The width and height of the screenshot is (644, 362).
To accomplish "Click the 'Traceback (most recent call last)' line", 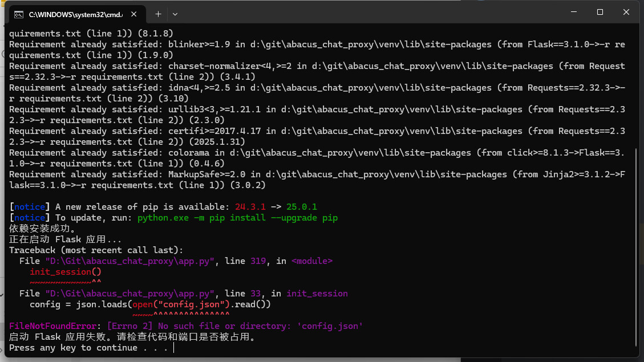I will click(x=96, y=250).
